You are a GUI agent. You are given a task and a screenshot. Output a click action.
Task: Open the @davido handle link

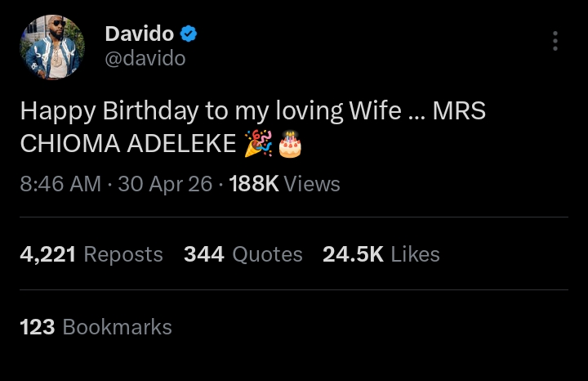tap(145, 59)
